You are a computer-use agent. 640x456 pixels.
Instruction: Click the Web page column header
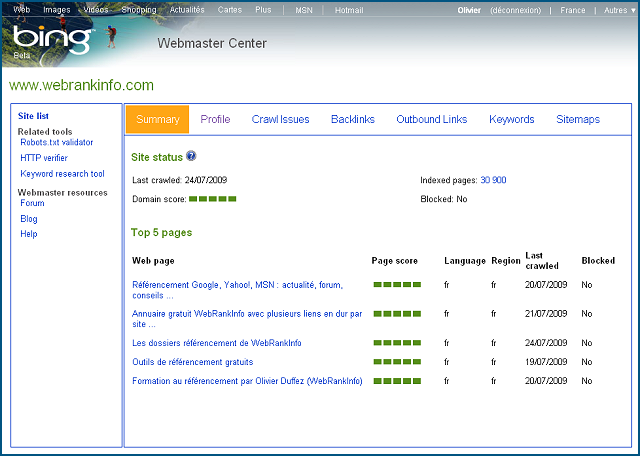[153, 261]
